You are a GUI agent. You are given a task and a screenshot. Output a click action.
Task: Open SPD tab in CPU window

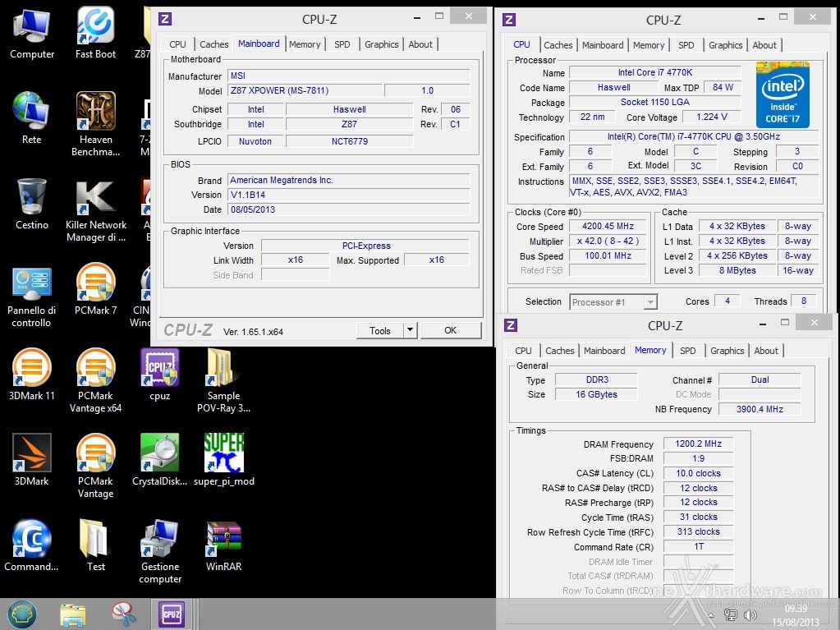click(x=686, y=45)
